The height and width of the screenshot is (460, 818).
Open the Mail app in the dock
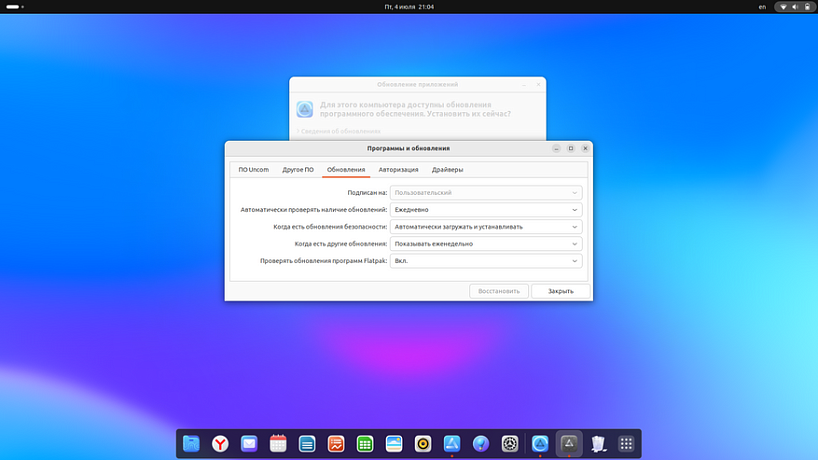tap(249, 444)
